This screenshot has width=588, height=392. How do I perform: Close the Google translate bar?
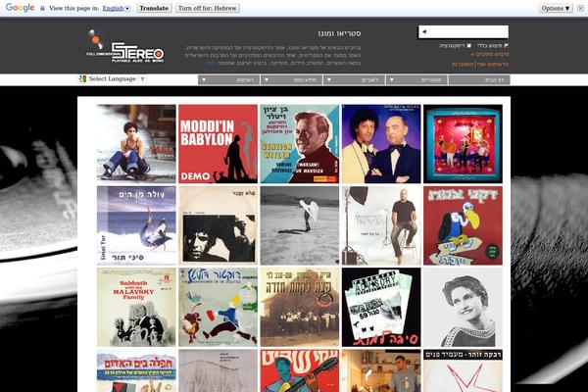click(580, 8)
